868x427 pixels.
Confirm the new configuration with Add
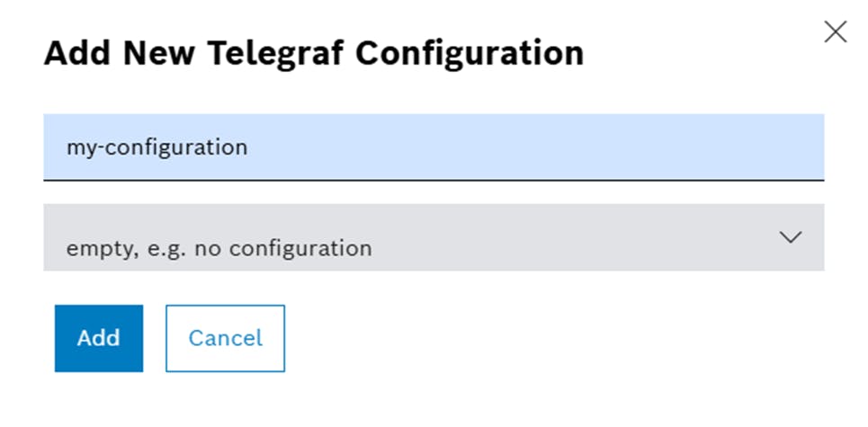tap(99, 338)
